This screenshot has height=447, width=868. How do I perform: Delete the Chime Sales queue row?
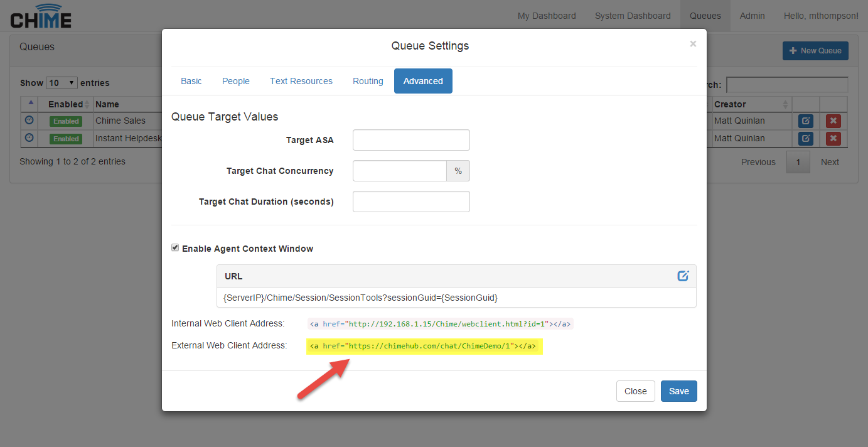click(x=833, y=121)
